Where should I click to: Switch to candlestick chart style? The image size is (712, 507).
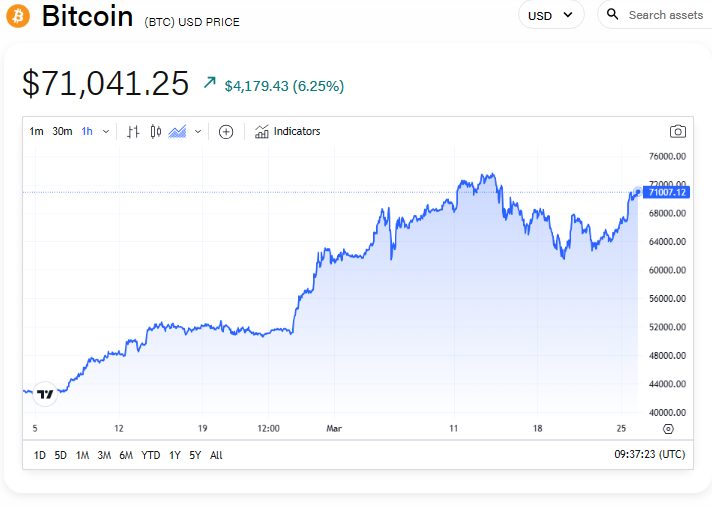(155, 131)
